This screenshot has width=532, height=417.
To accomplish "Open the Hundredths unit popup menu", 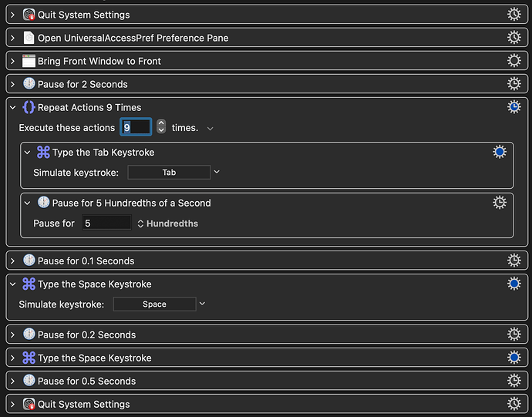I will pyautogui.click(x=168, y=224).
